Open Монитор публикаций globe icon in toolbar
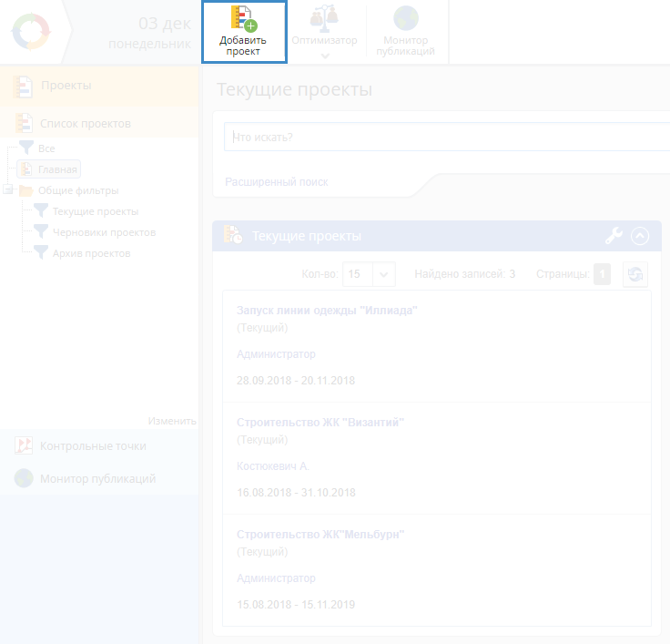This screenshot has width=670, height=644. click(x=406, y=18)
